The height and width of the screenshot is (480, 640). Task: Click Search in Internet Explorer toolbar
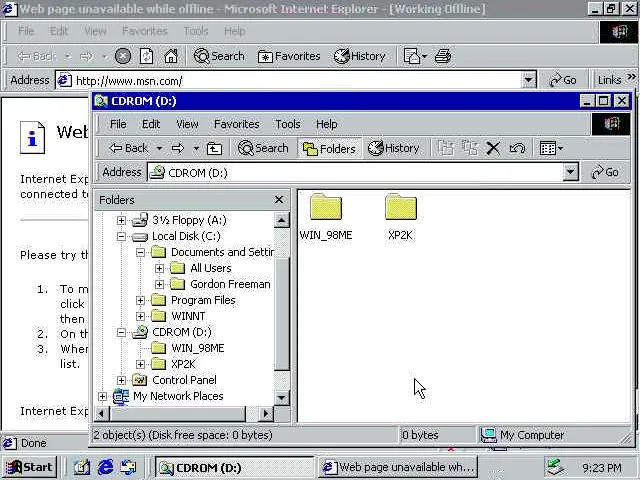[x=219, y=56]
